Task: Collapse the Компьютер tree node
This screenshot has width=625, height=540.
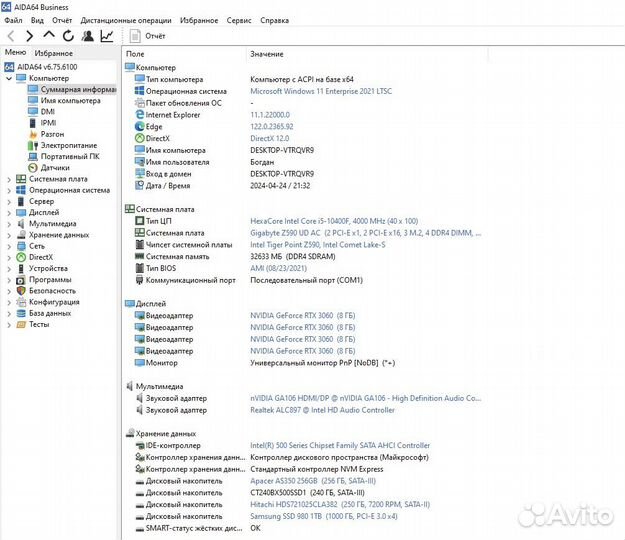Action: point(9,78)
